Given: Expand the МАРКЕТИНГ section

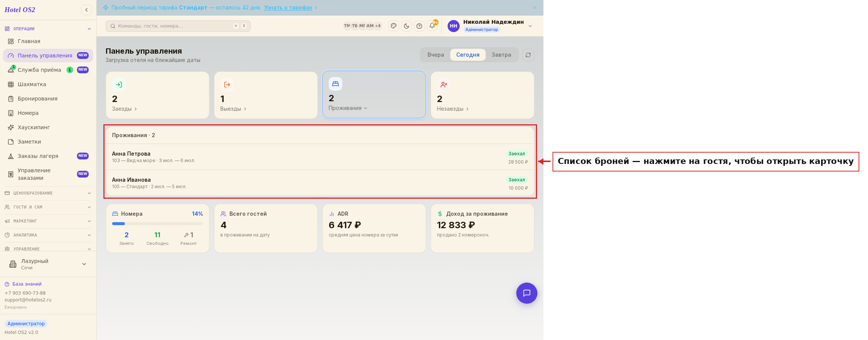Looking at the screenshot, I should [x=48, y=221].
